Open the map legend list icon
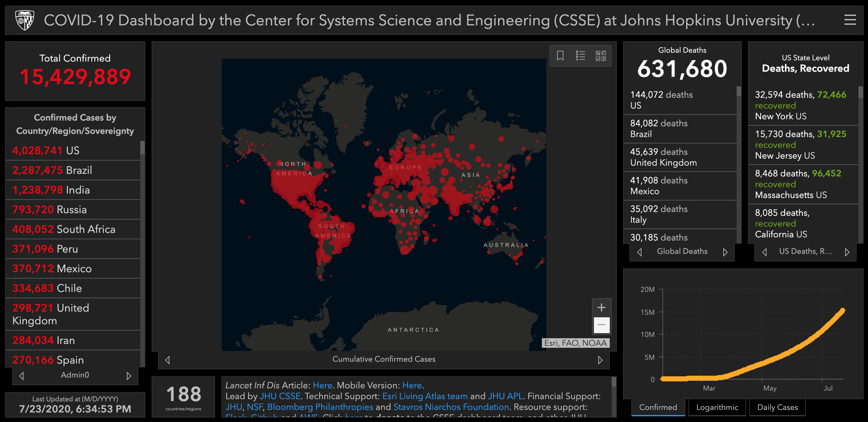Screen dimensions: 868x422 [x=580, y=56]
